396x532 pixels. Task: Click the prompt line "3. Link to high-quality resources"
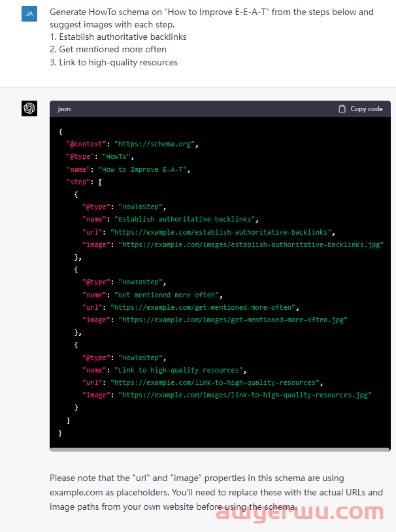pos(114,62)
